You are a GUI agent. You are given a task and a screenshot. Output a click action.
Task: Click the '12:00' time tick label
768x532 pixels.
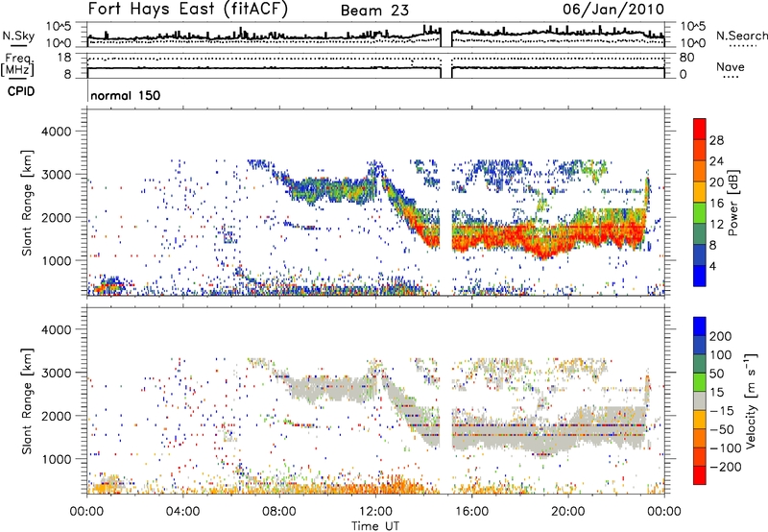point(375,512)
